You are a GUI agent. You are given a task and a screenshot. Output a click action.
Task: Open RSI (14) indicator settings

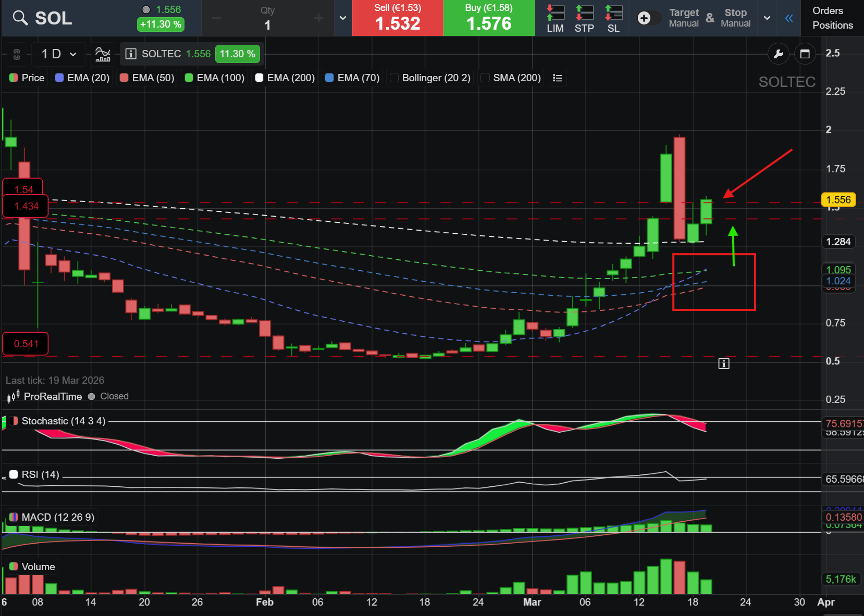(x=41, y=474)
